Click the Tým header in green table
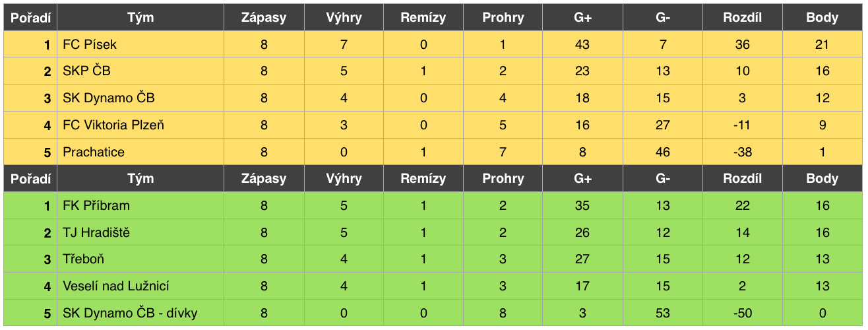This screenshot has height=330, width=868. 140,178
